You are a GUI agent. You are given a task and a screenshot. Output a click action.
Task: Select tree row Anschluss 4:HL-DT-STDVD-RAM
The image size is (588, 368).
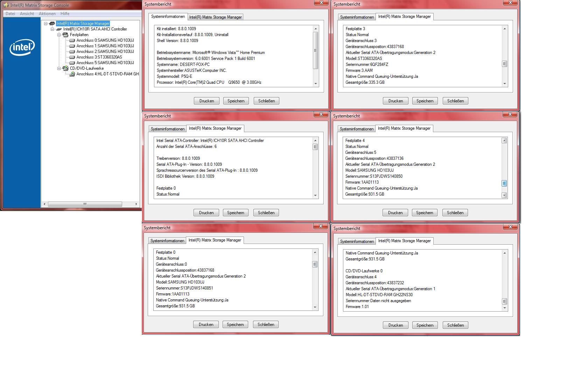(x=108, y=74)
